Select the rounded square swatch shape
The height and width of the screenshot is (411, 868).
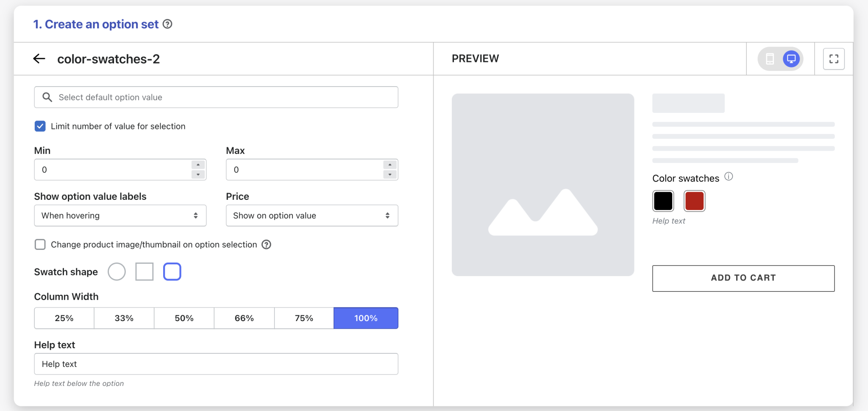click(x=172, y=272)
